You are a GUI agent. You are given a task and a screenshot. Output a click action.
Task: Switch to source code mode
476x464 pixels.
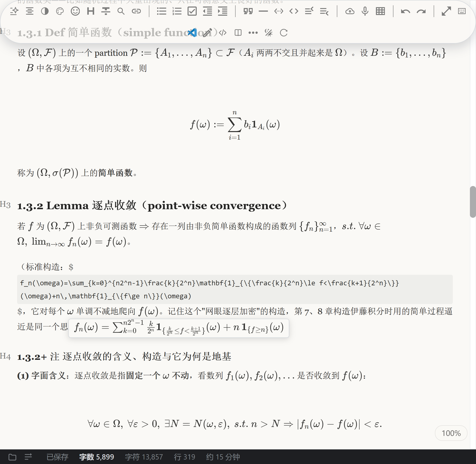point(223,32)
